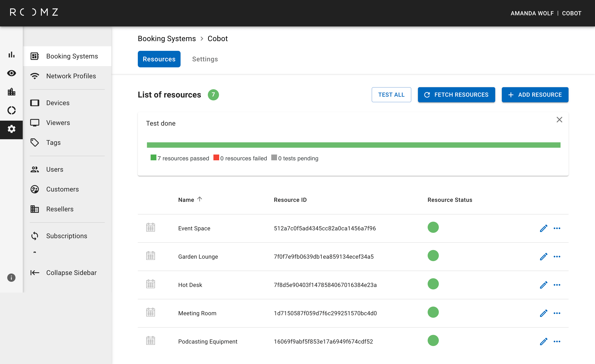Dismiss the Test done panel

(559, 120)
